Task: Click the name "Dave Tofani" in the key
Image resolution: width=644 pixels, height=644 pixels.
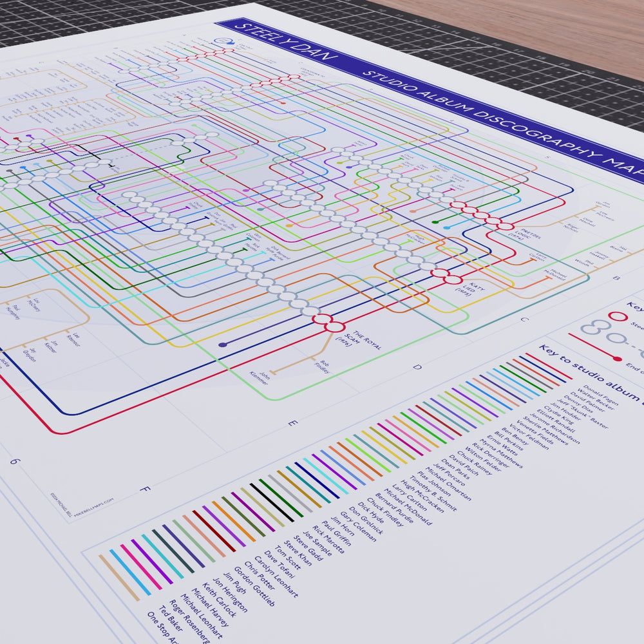Action: [279, 564]
